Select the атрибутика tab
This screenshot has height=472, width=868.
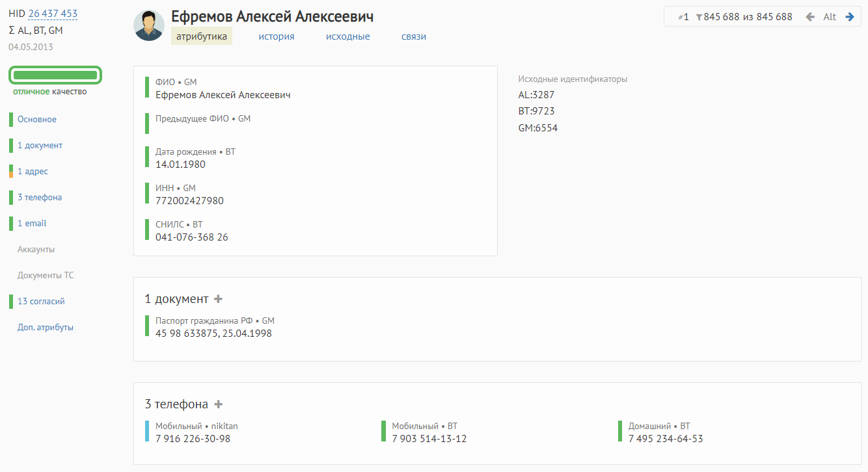pyautogui.click(x=202, y=36)
